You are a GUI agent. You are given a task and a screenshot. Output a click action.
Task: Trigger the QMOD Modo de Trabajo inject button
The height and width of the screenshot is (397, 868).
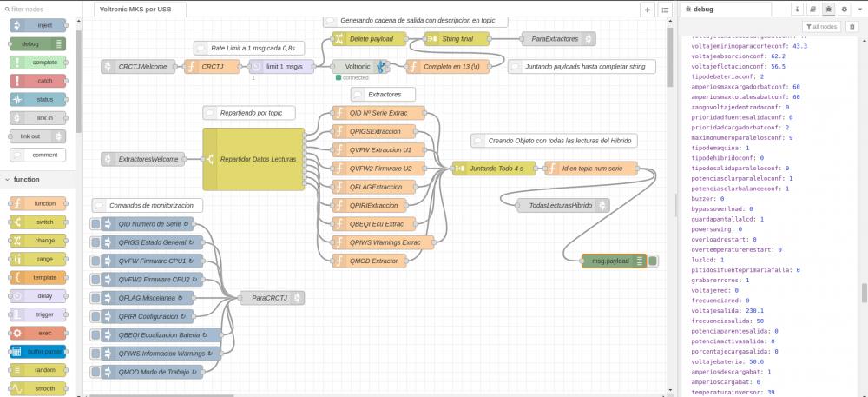click(x=95, y=372)
